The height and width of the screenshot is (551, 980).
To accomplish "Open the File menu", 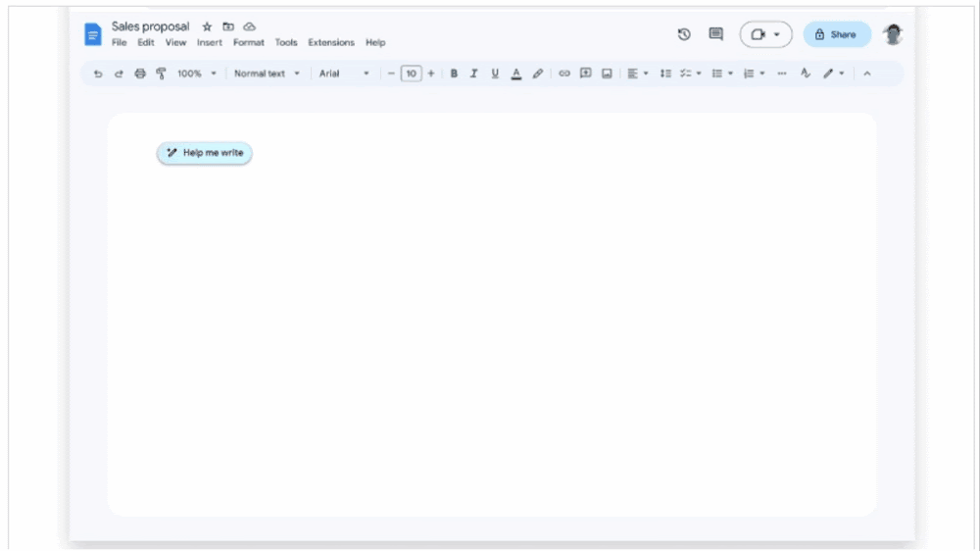I will point(119,42).
